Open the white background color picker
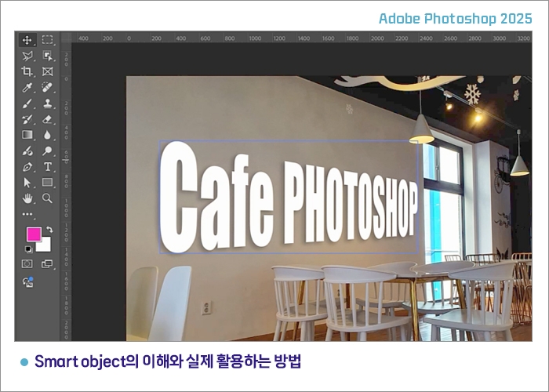549x392 pixels. click(45, 246)
